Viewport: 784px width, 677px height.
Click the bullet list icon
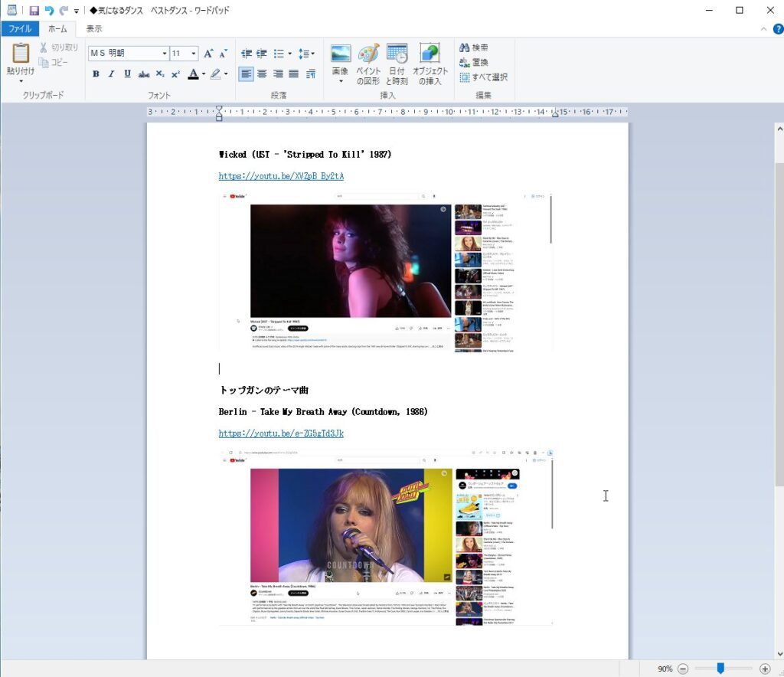coord(279,54)
